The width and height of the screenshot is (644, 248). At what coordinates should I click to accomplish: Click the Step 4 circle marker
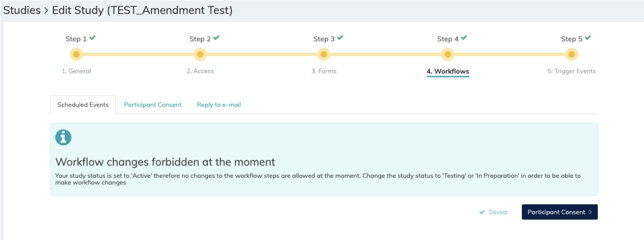(x=448, y=55)
